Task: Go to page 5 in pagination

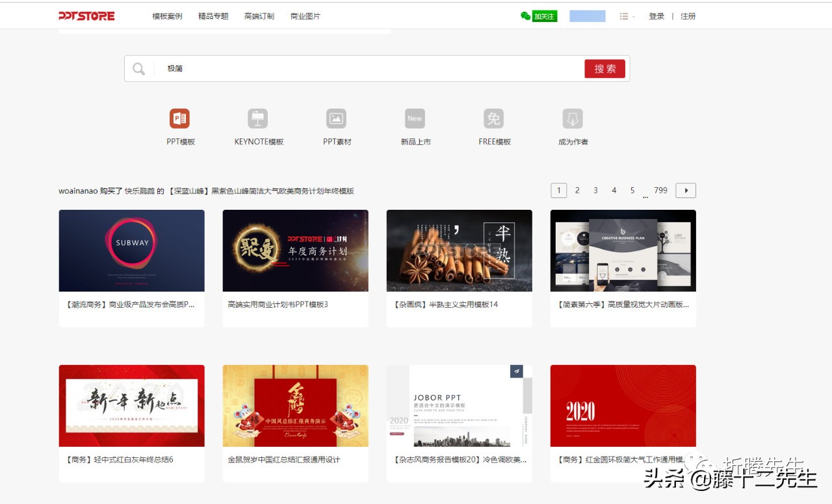Action: point(632,190)
